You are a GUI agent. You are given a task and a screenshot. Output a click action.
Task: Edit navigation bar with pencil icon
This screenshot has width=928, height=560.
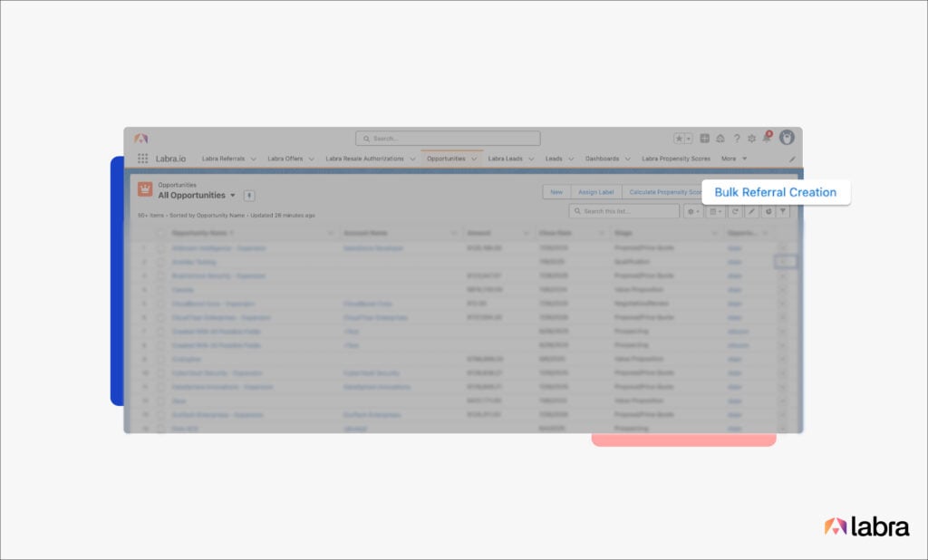click(x=792, y=159)
